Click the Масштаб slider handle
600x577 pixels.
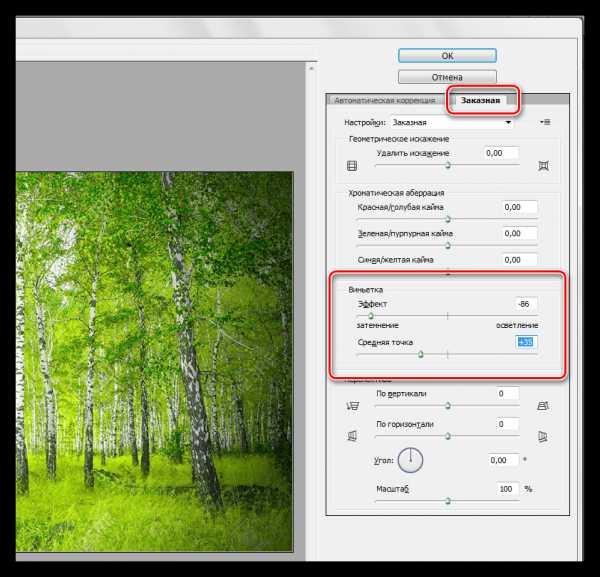coord(447,499)
